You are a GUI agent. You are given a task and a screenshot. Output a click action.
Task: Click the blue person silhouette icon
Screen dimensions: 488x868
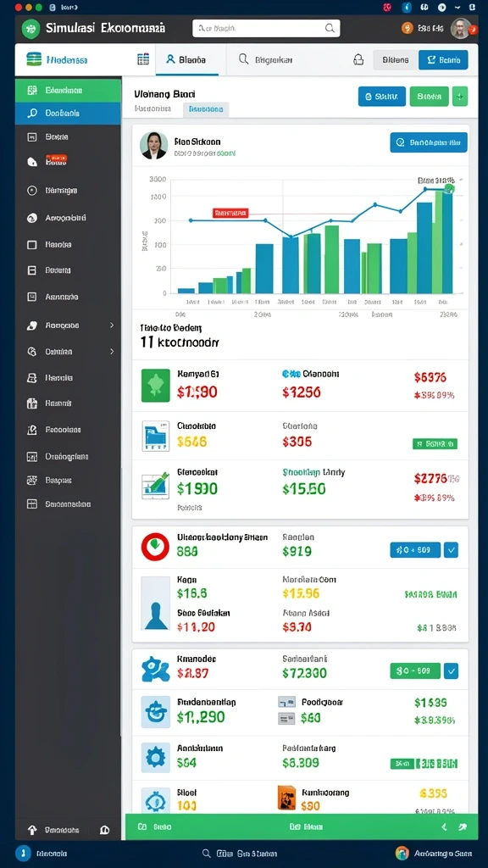[x=156, y=604]
